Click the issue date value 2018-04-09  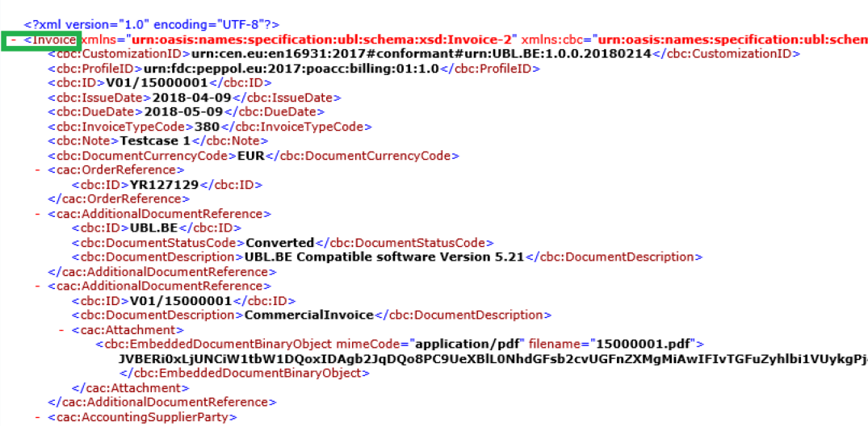coord(185,98)
